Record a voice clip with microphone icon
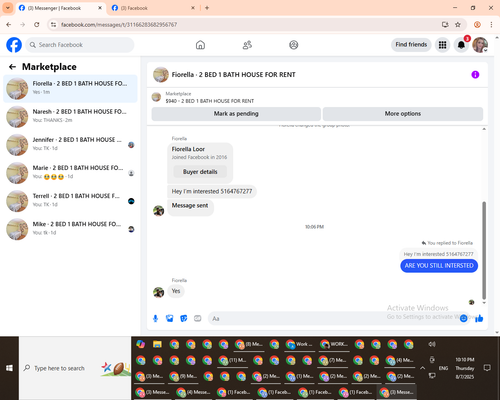The height and width of the screenshot is (400, 500). (155, 319)
